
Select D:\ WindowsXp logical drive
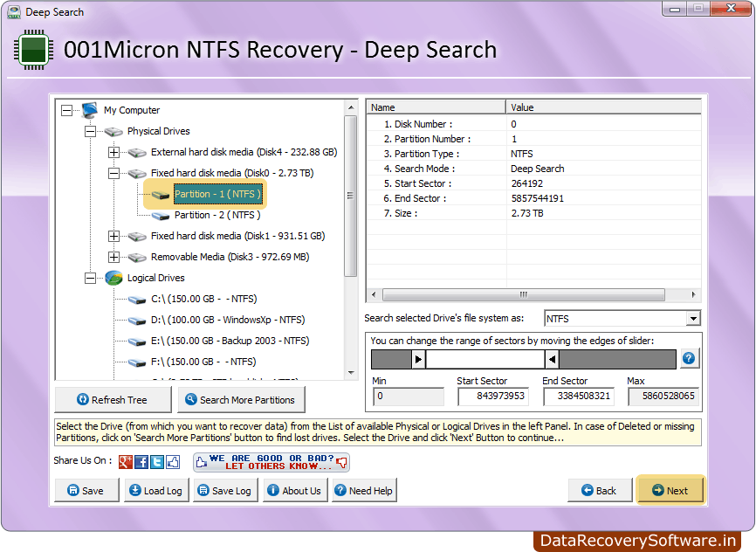point(228,320)
